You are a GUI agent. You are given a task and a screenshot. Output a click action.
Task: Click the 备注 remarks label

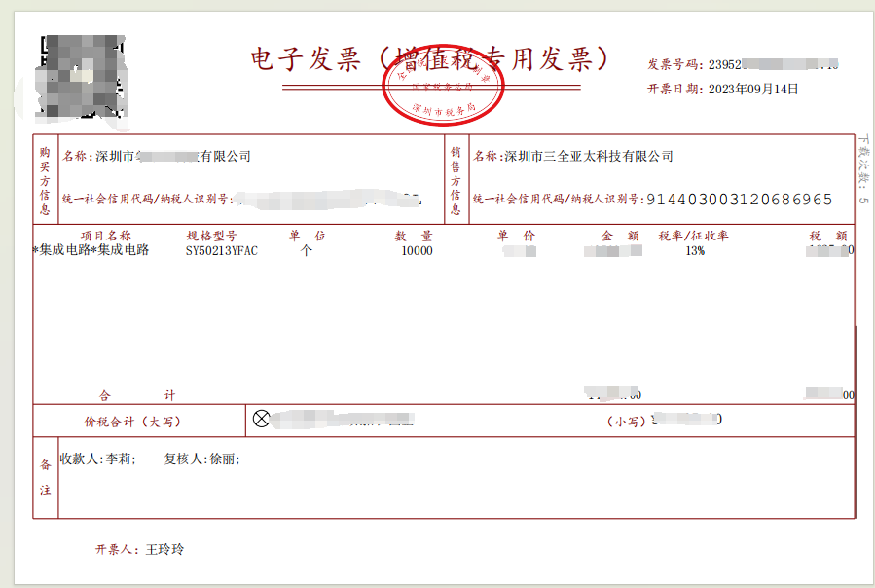click(x=45, y=477)
